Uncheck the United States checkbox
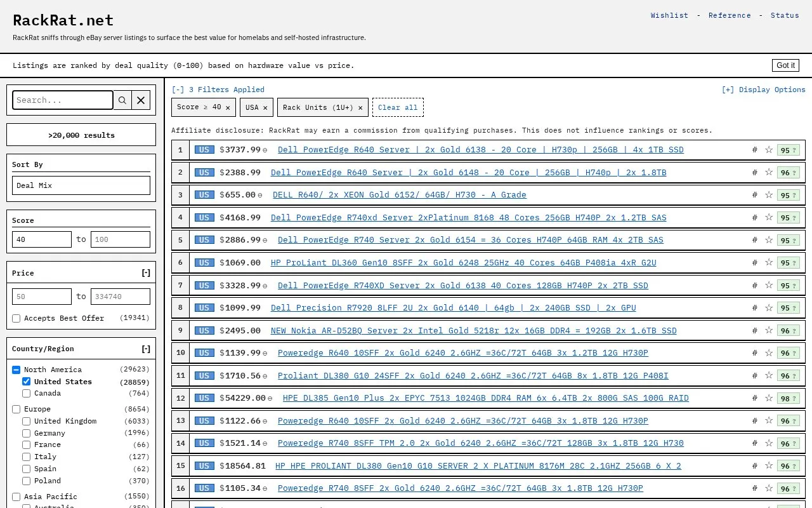This screenshot has height=508, width=812. (x=27, y=382)
